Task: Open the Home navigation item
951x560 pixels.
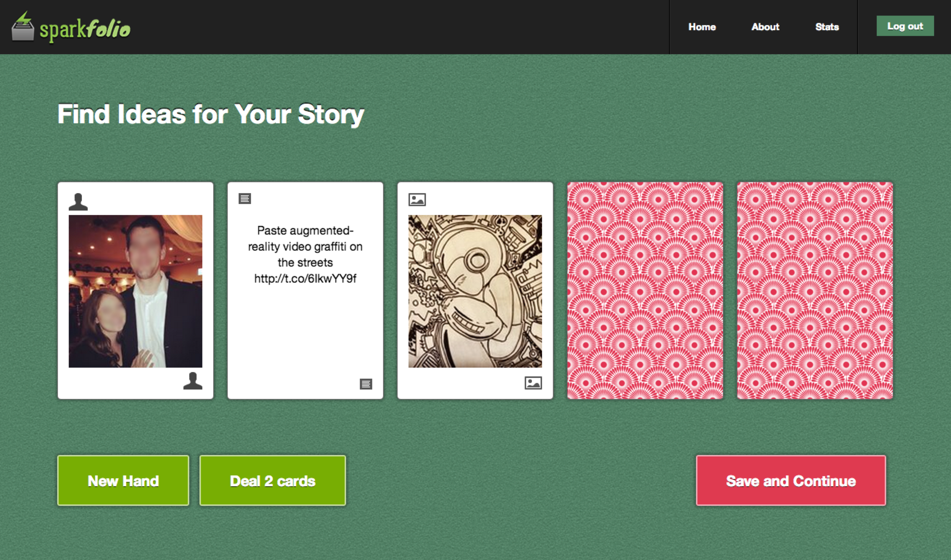Action: (x=702, y=27)
